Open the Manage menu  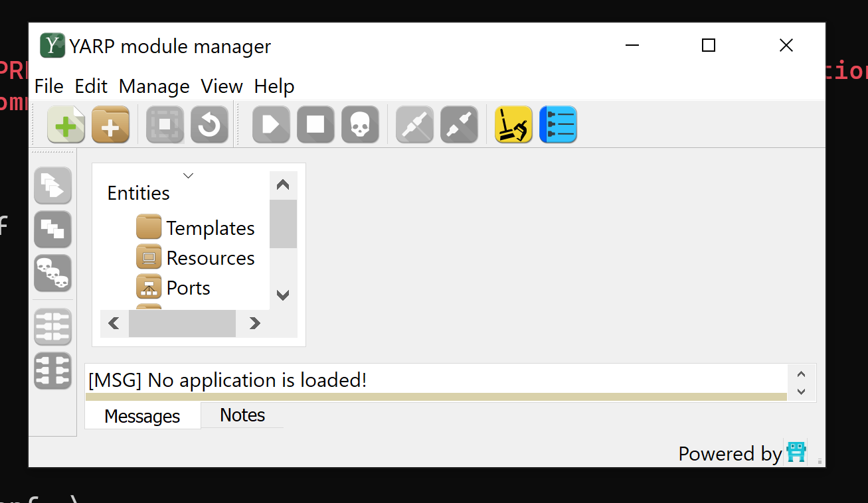(x=153, y=86)
